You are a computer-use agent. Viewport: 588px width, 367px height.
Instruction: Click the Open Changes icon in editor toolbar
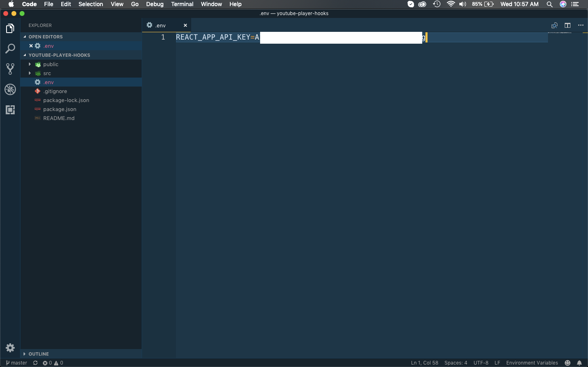pyautogui.click(x=555, y=25)
